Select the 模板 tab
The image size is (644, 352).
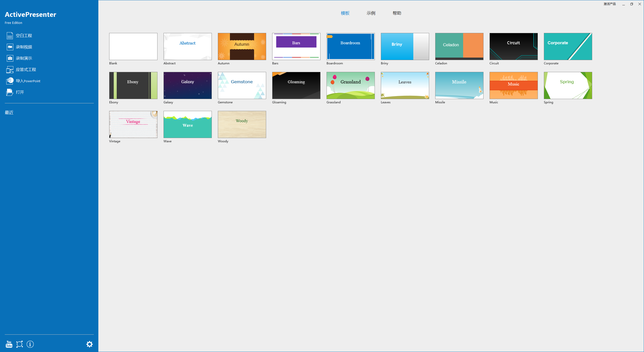[345, 13]
